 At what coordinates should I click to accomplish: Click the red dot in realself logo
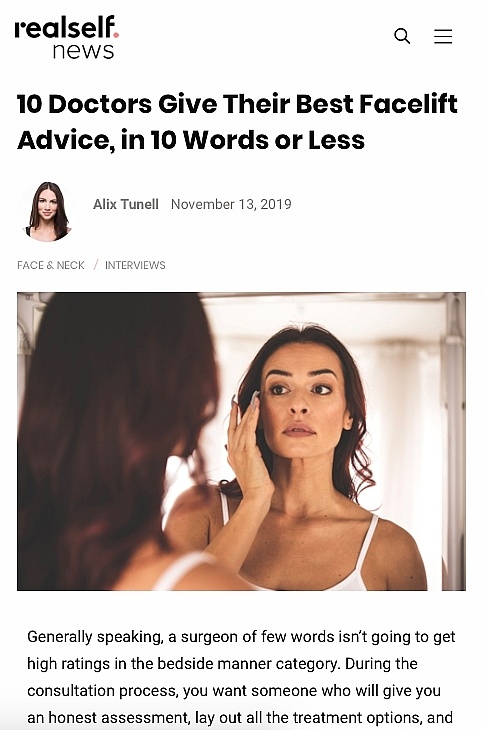click(x=116, y=34)
